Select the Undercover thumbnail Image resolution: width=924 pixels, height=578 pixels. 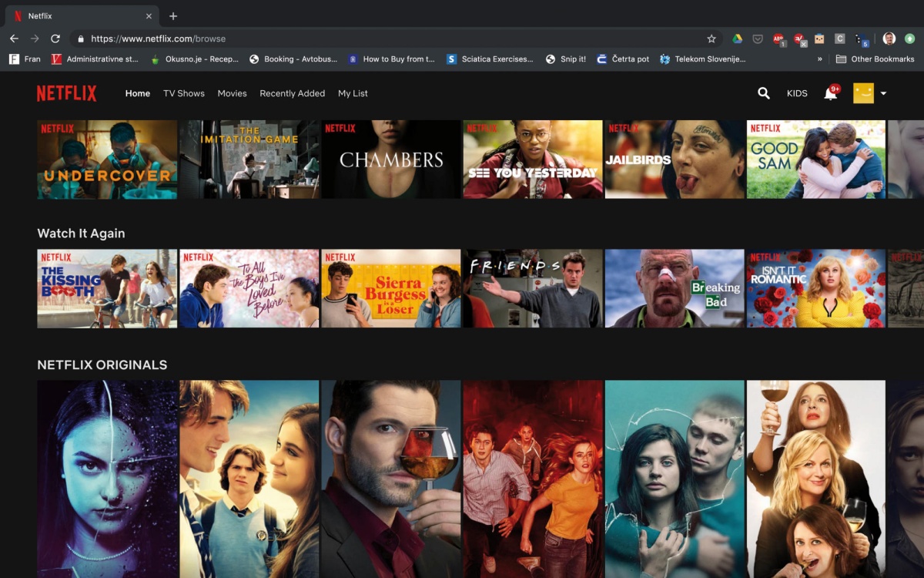[x=107, y=160]
